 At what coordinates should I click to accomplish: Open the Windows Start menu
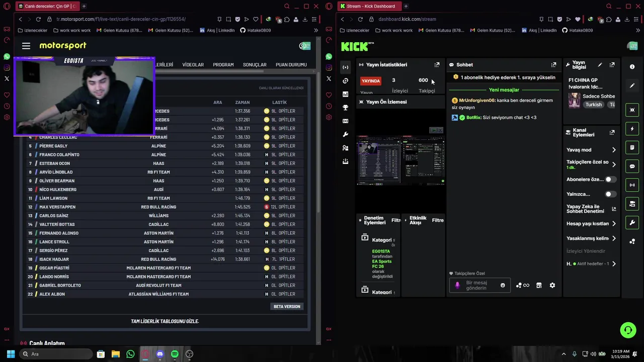pyautogui.click(x=10, y=354)
